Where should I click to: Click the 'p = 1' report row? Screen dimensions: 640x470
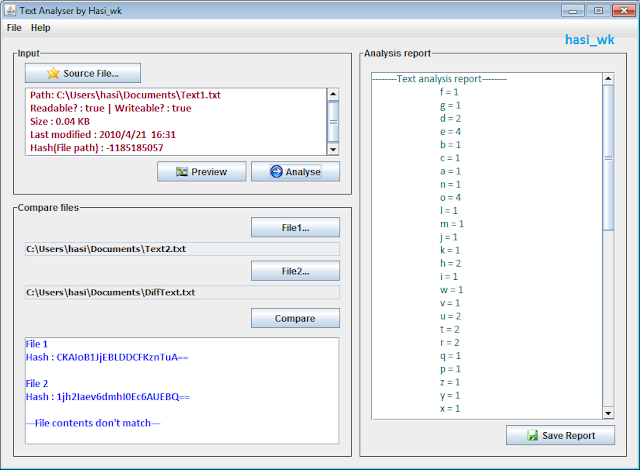tap(450, 369)
